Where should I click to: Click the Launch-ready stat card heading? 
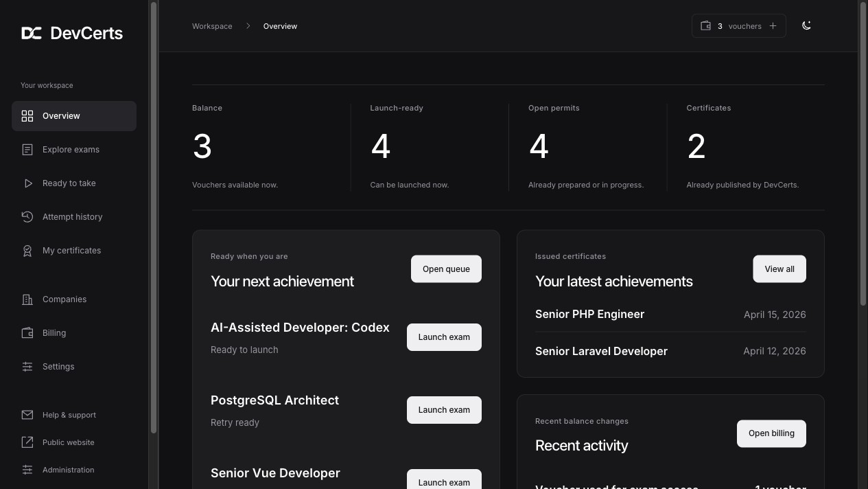point(397,108)
